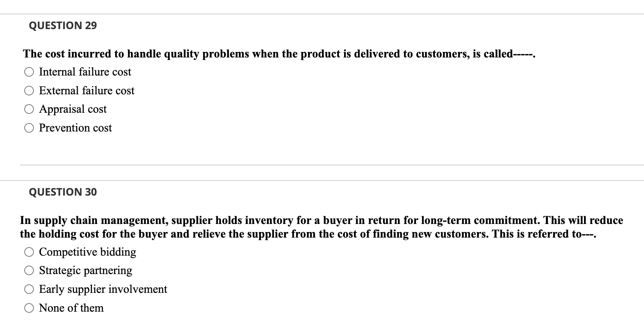Select the External failure cost radio button
Viewport: 644px width, 333px height.
tap(29, 91)
